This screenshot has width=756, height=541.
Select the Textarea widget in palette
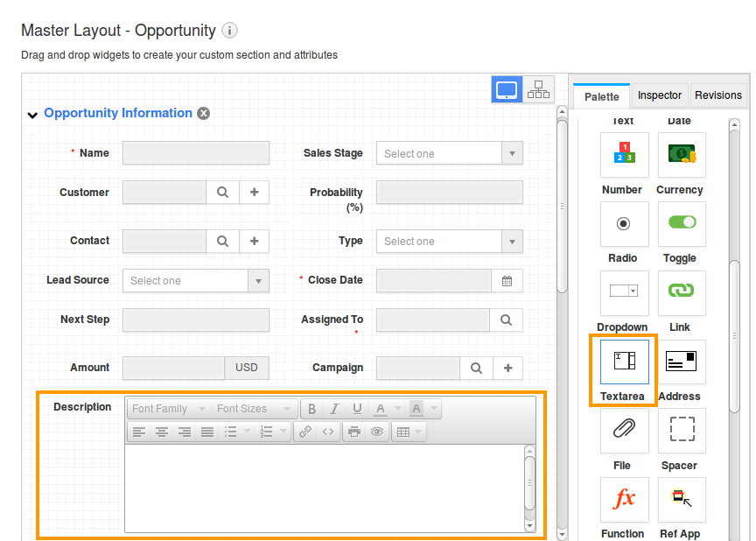[624, 362]
